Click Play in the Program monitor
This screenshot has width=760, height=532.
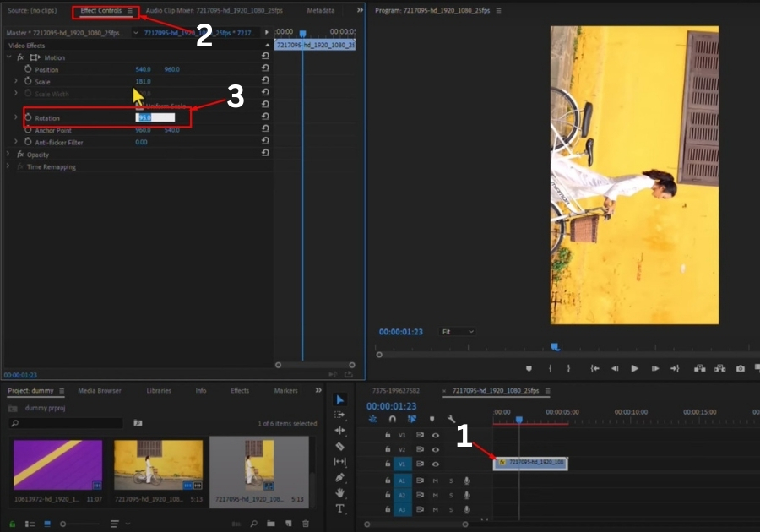pos(634,369)
